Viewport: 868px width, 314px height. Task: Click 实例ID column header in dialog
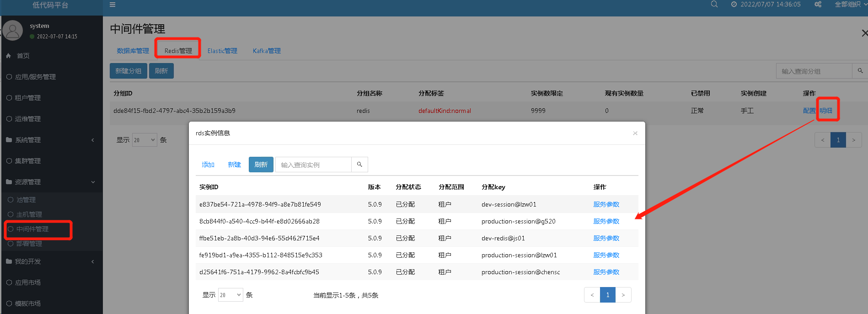(x=209, y=187)
